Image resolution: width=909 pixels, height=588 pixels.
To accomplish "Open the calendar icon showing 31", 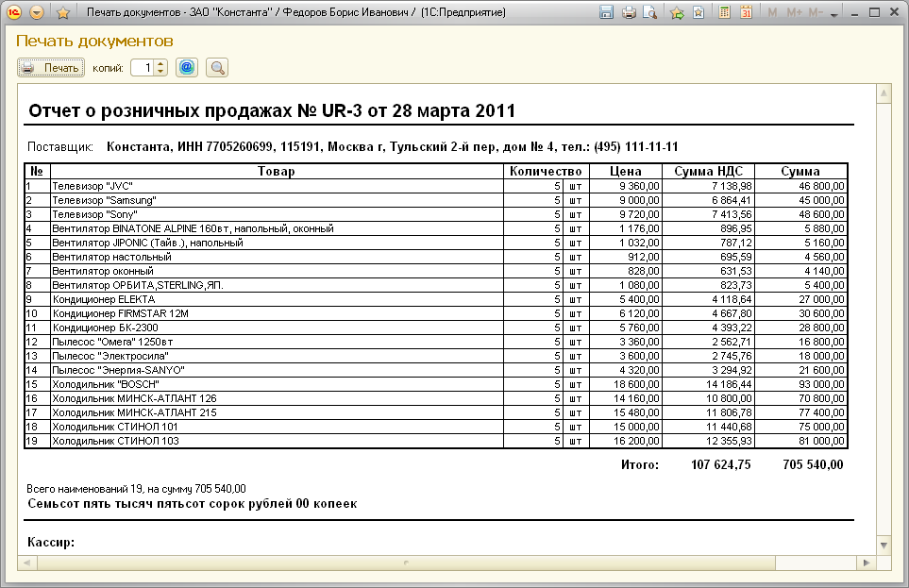I will [746, 12].
